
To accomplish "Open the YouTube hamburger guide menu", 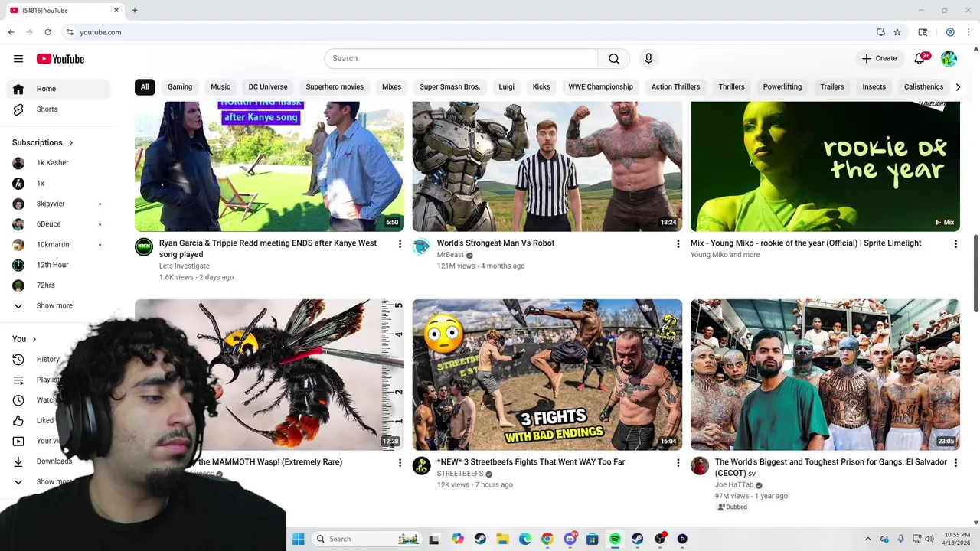I will click(18, 59).
